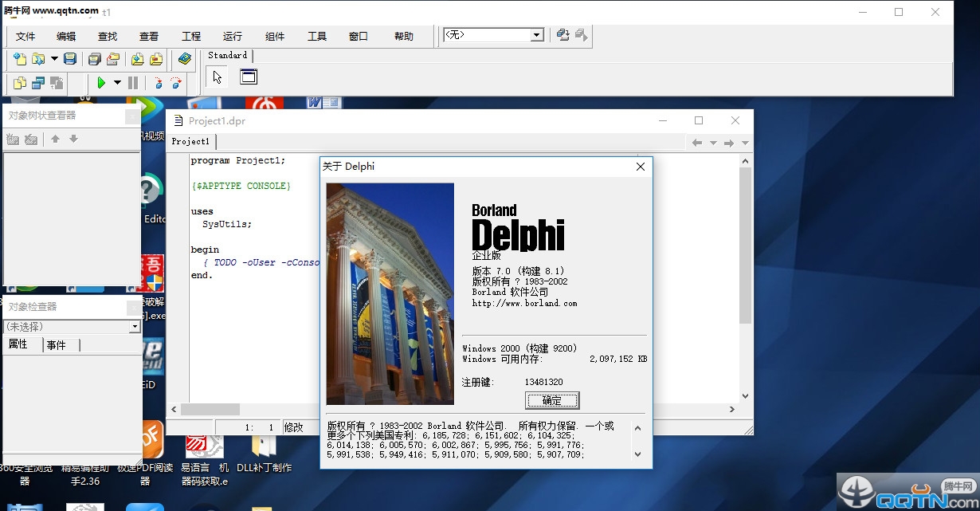
Task: Click the new item icon in Object TreeView
Action: [x=13, y=139]
